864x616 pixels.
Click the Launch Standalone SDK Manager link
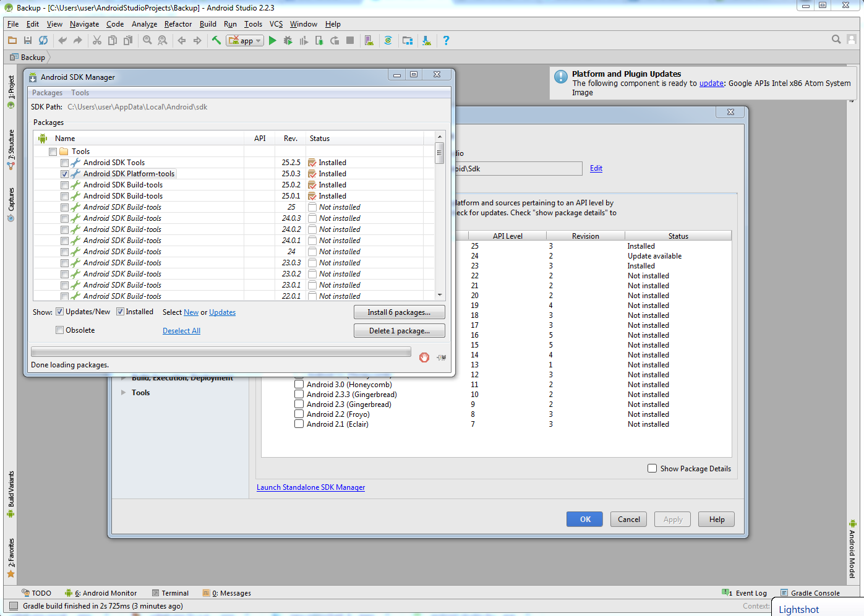pos(310,487)
